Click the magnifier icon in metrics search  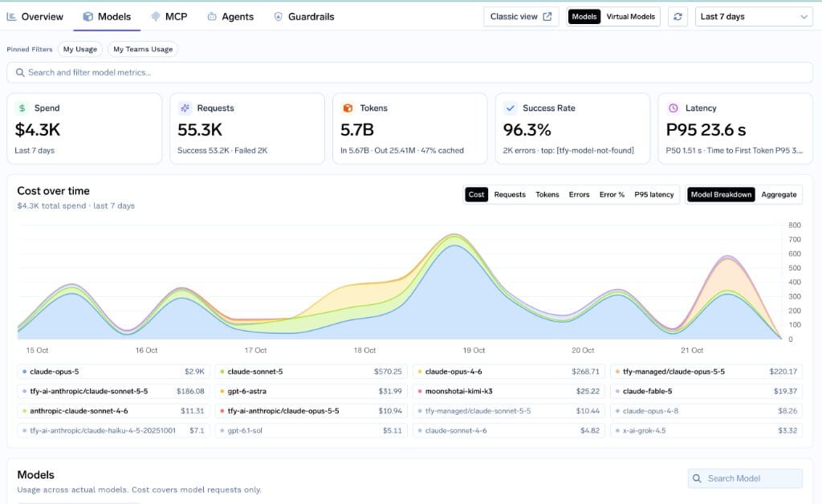[x=20, y=72]
